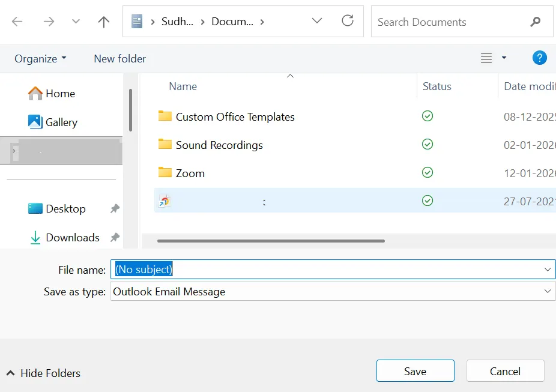The image size is (556, 392).
Task: Click the Cancel button
Action: [x=505, y=372]
